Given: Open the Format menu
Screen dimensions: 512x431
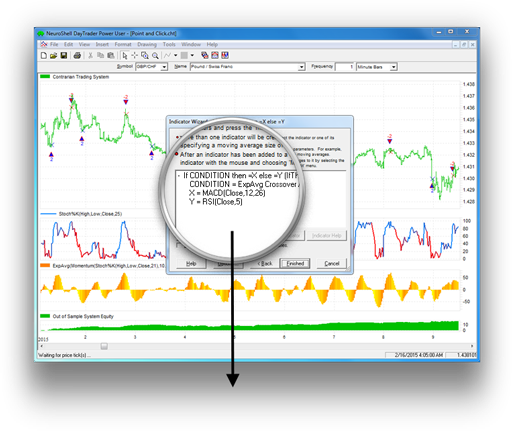Looking at the screenshot, I should 123,44.
